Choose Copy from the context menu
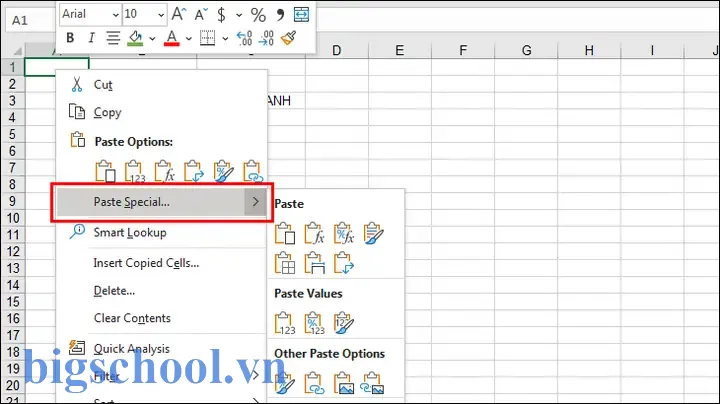Screen dimensions: 720x404 [161, 112]
